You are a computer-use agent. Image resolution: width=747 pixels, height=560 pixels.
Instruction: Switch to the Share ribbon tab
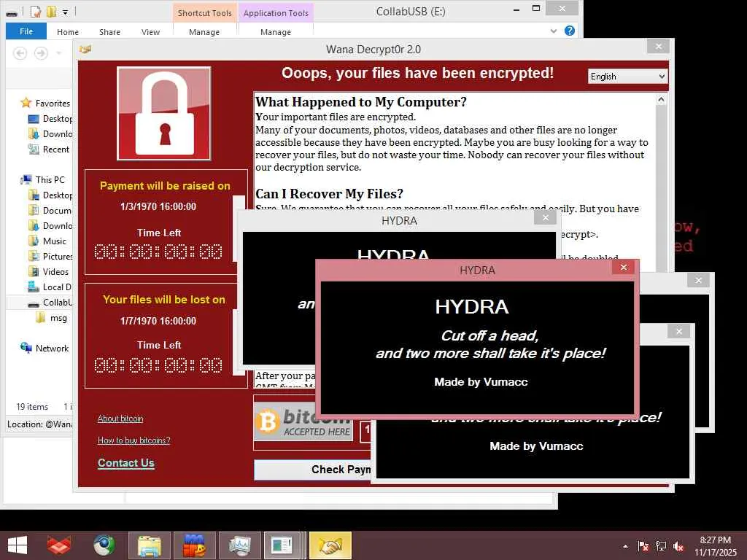pos(109,32)
